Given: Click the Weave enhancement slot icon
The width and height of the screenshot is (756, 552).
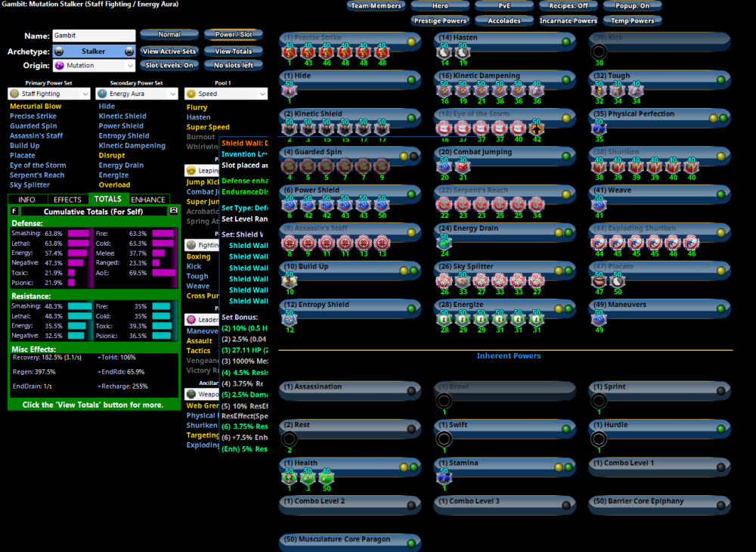Looking at the screenshot, I should click(x=600, y=205).
